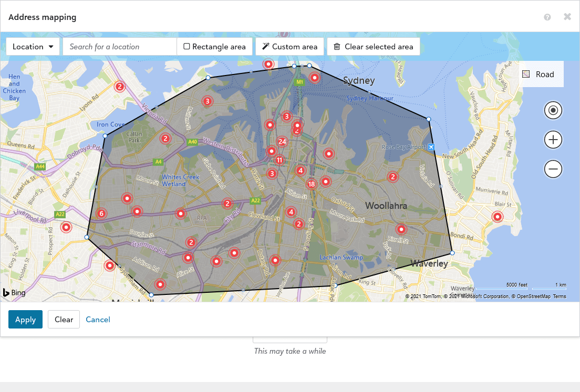Screen dimensions: 580x392
Task: Click the pin marker near Blair St
Action: (x=498, y=217)
